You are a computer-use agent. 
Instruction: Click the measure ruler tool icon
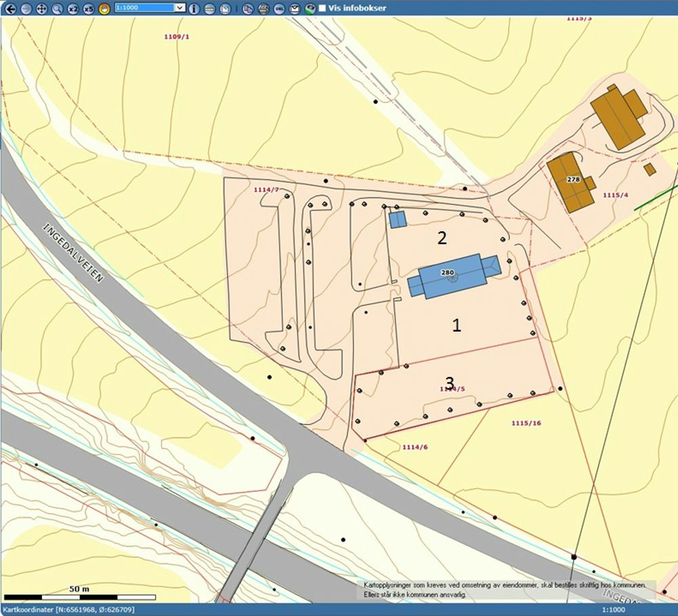[210, 8]
